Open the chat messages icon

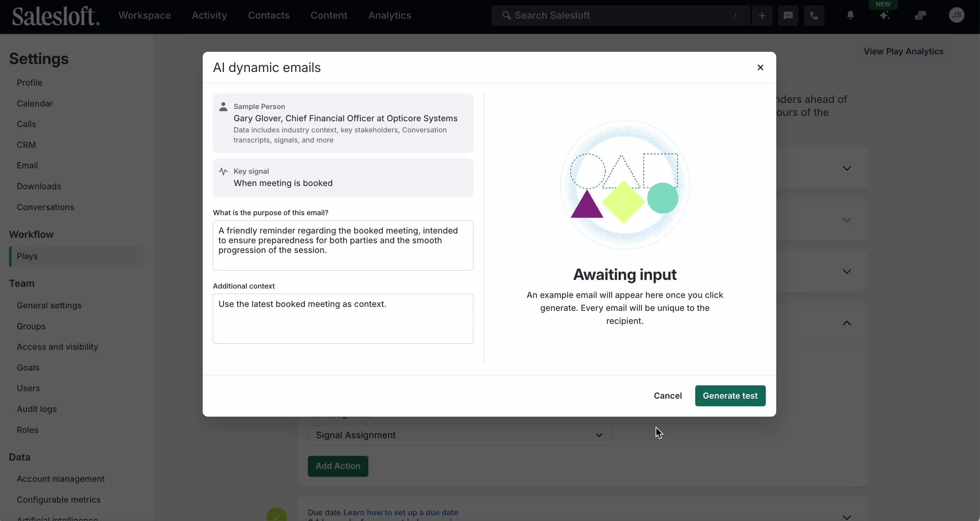pos(788,15)
